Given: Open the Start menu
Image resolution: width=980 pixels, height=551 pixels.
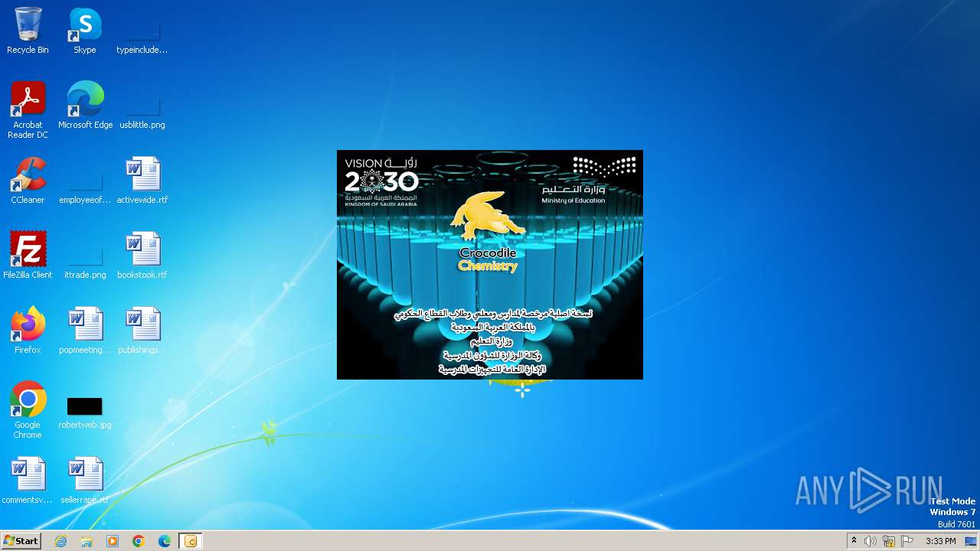Looking at the screenshot, I should click(x=21, y=541).
